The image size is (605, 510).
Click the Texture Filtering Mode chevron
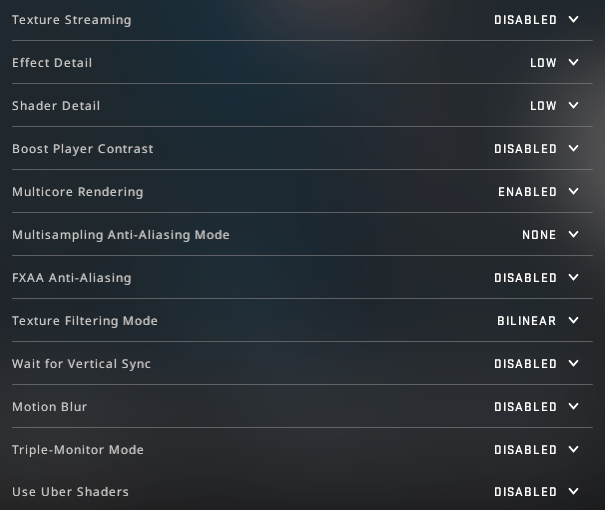point(573,321)
